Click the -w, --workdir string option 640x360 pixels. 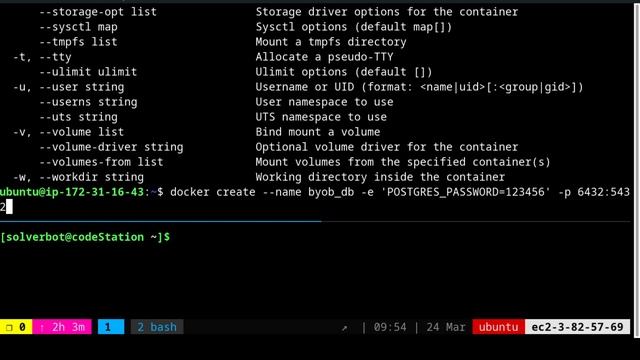click(x=78, y=177)
